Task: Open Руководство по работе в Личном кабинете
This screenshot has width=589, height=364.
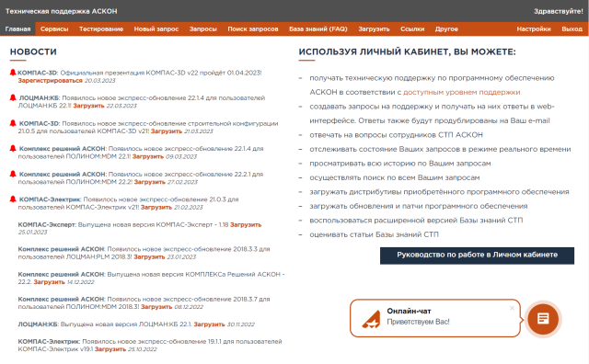Action: click(477, 256)
